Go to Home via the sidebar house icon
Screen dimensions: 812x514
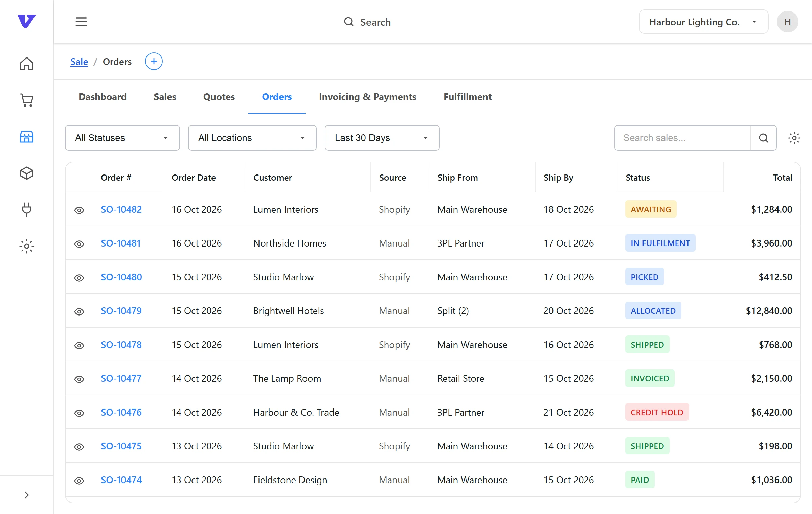[27, 64]
